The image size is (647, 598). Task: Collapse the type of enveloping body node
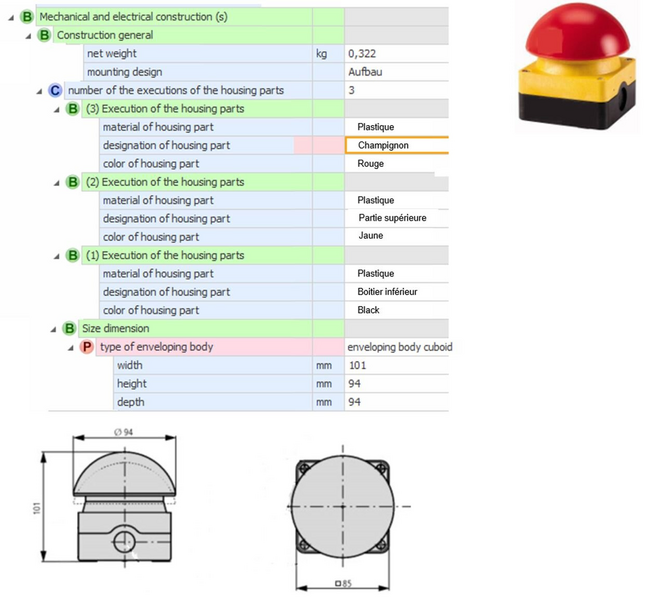click(71, 347)
